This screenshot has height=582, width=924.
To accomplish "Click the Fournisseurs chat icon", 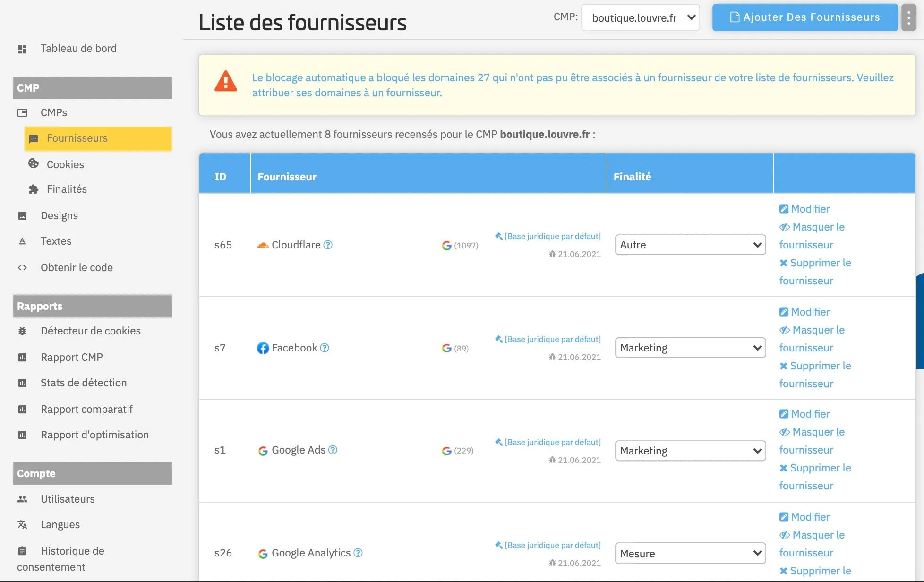I will (34, 139).
